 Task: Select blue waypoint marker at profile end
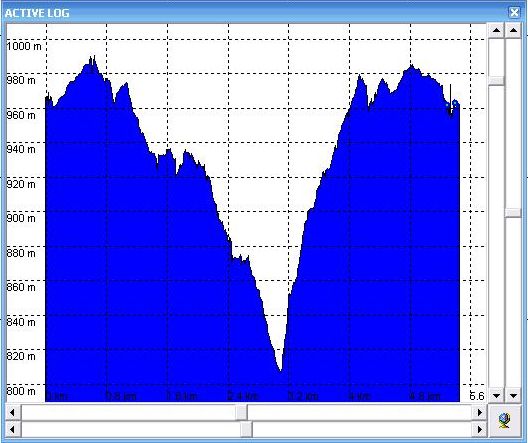(x=455, y=103)
